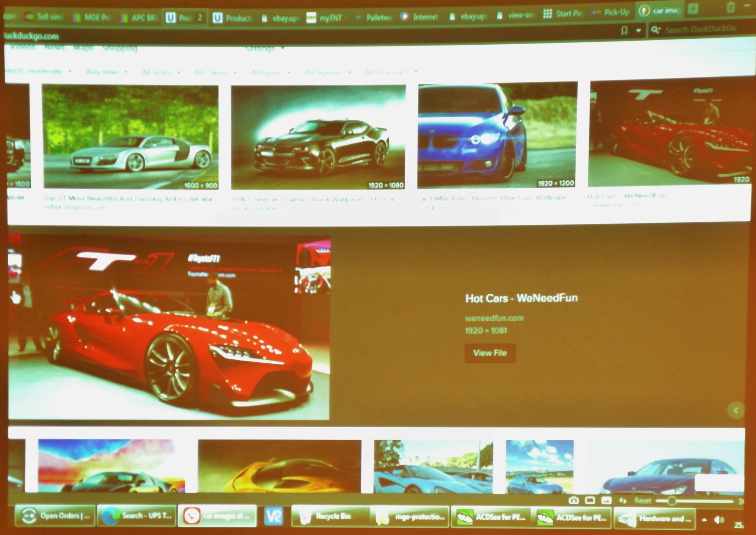Click the search magnifier icon in the DuckDuckGo search field
This screenshot has width=756, height=535.
[655, 30]
